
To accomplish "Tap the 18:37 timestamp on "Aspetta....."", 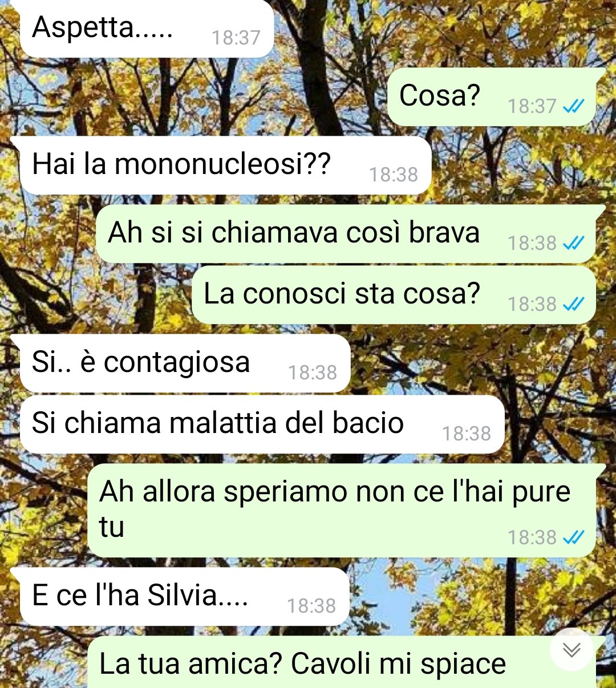I will click(236, 38).
